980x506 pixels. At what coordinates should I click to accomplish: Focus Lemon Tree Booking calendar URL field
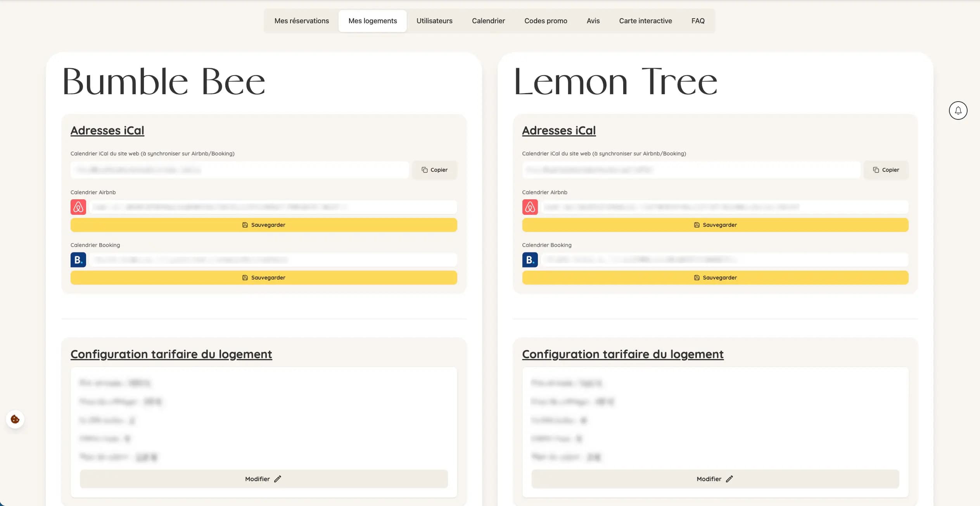724,260
